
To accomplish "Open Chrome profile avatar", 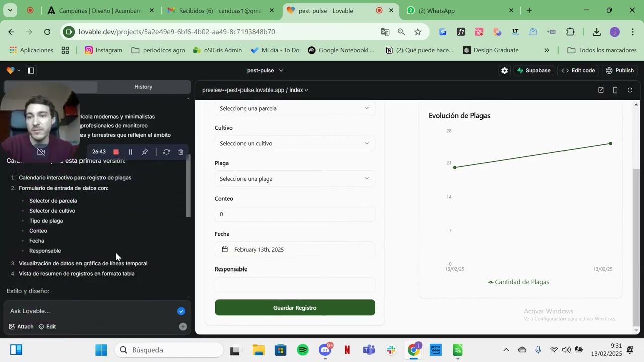I will point(614,32).
